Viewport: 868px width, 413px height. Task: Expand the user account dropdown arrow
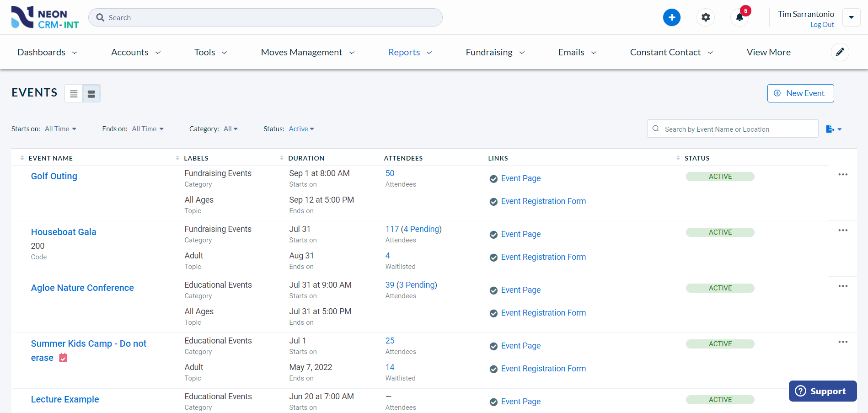point(851,17)
